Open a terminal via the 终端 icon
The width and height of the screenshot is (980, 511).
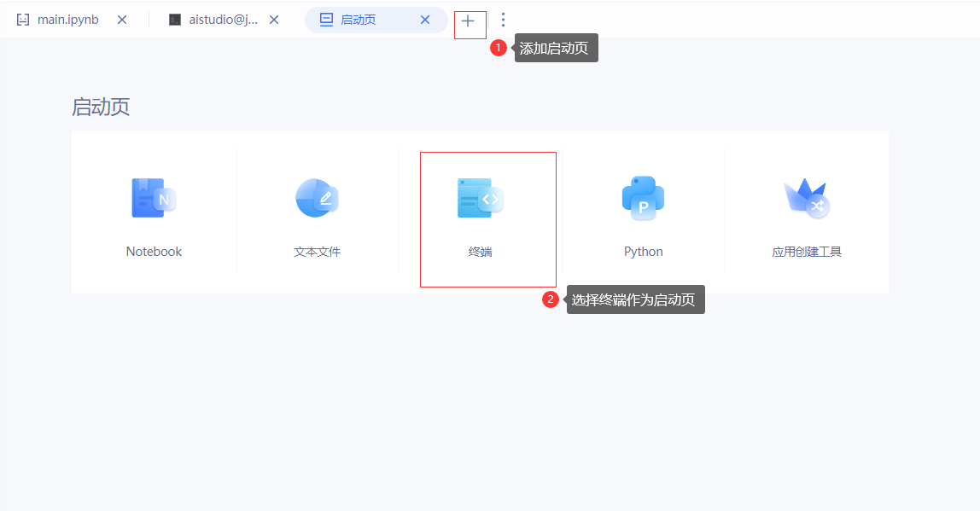pos(480,198)
